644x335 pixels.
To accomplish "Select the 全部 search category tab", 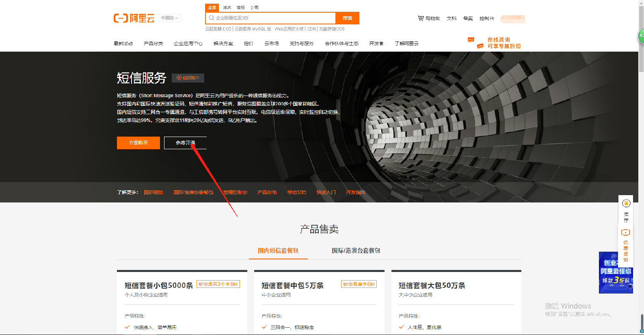I will tap(212, 7).
